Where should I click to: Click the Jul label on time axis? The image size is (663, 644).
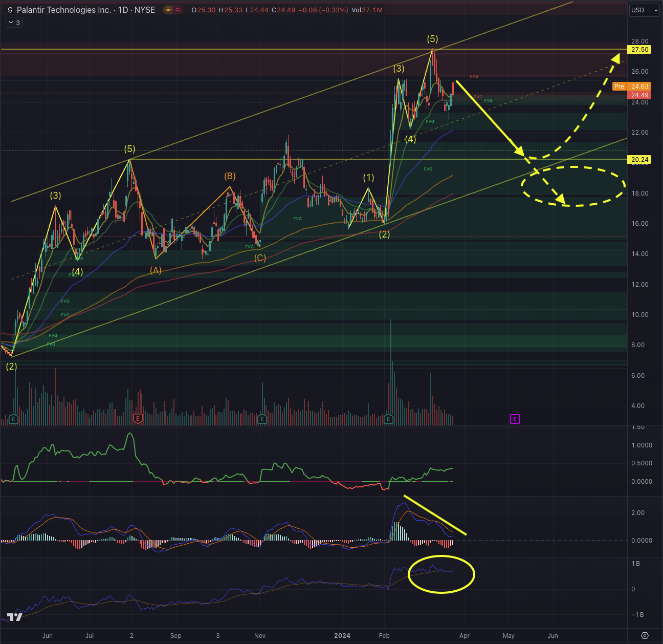90,636
